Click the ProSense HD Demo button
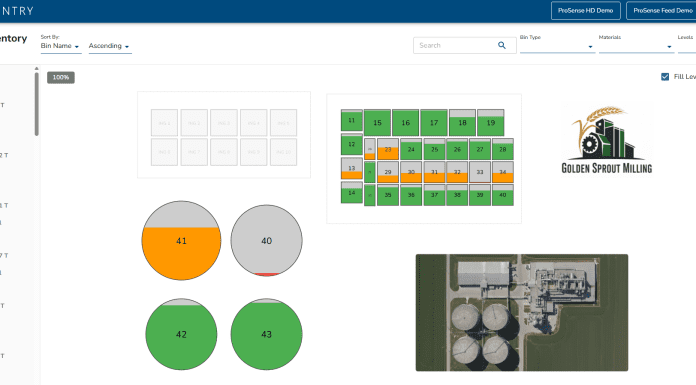 [x=585, y=11]
